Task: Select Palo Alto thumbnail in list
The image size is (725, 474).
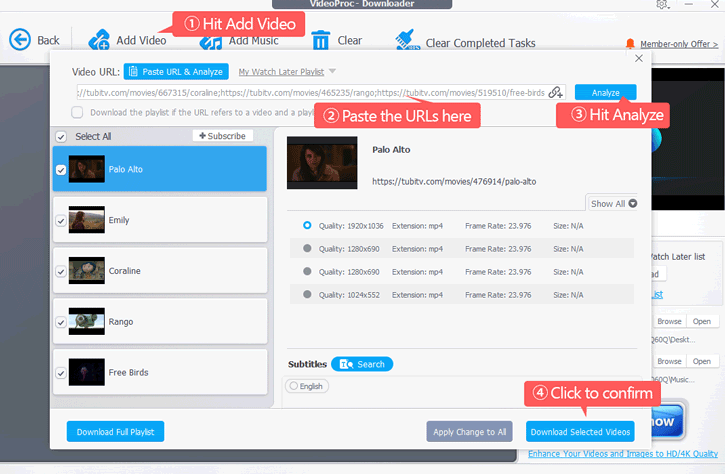Action: (x=86, y=169)
